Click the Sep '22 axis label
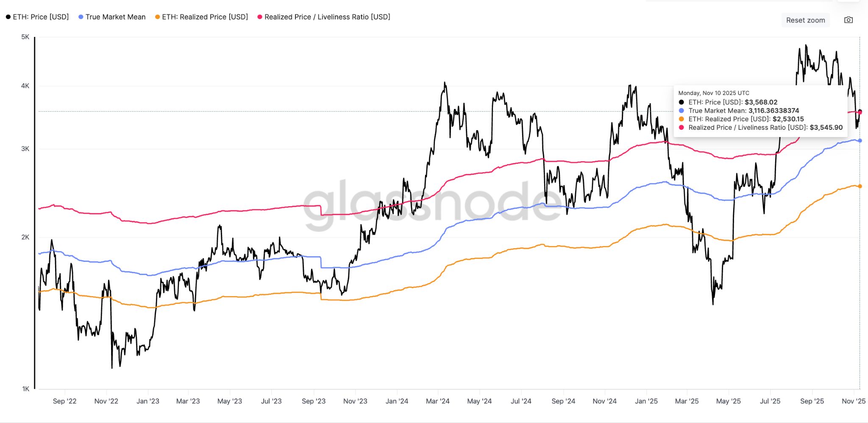The height and width of the screenshot is (423, 868). click(66, 401)
